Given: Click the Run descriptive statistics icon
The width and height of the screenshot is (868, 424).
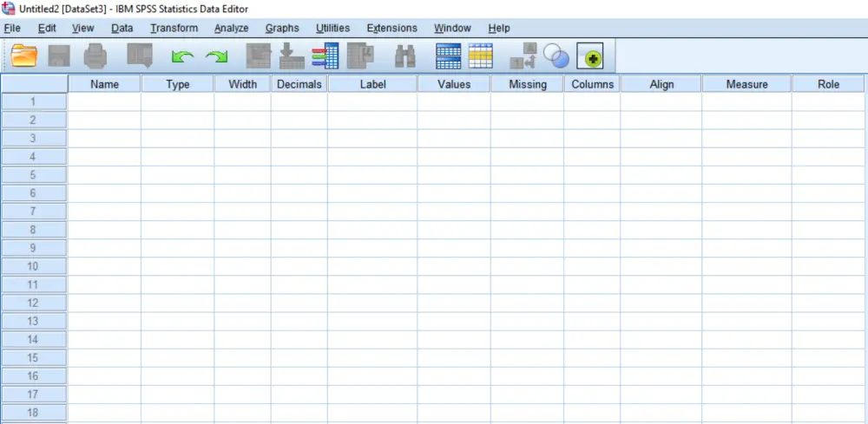Looking at the screenshot, I should tap(360, 55).
